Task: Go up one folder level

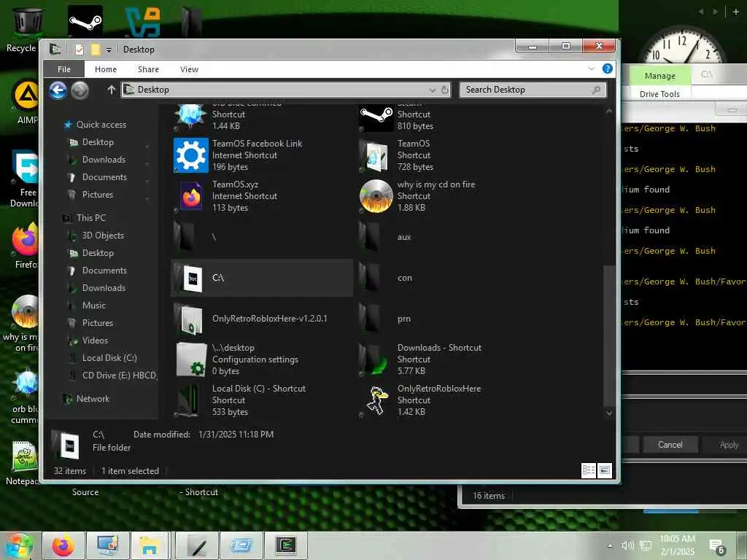Action: pyautogui.click(x=112, y=90)
